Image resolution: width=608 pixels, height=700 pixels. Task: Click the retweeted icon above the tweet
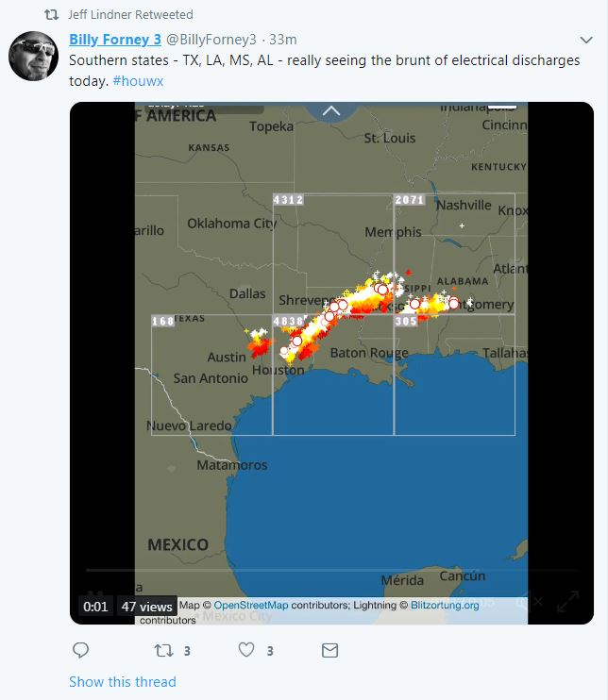point(51,15)
